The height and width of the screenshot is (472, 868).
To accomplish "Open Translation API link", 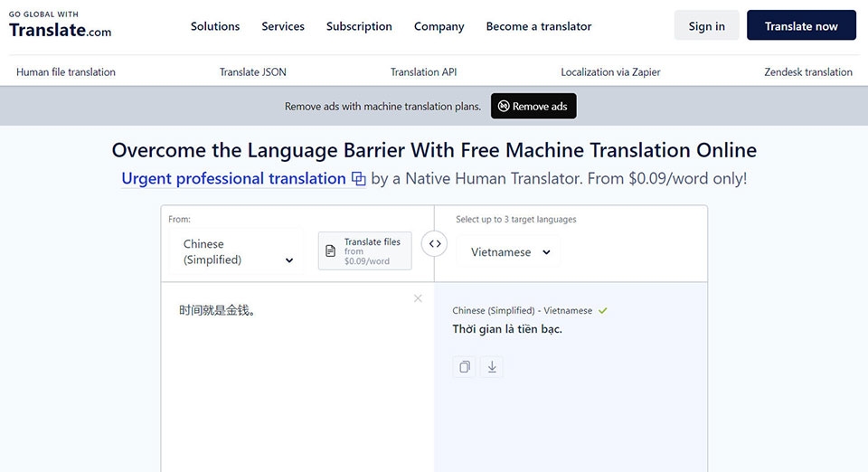I will (x=423, y=72).
